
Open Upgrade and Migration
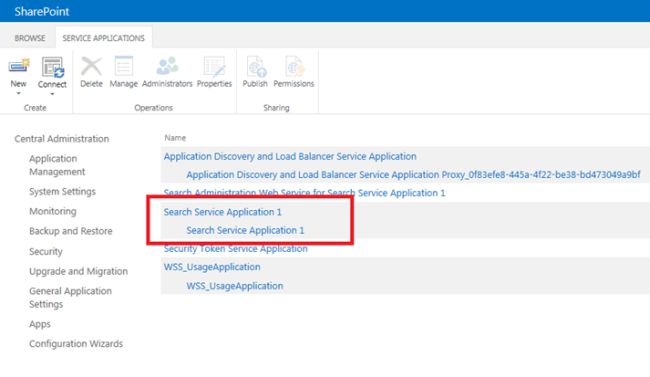[78, 271]
